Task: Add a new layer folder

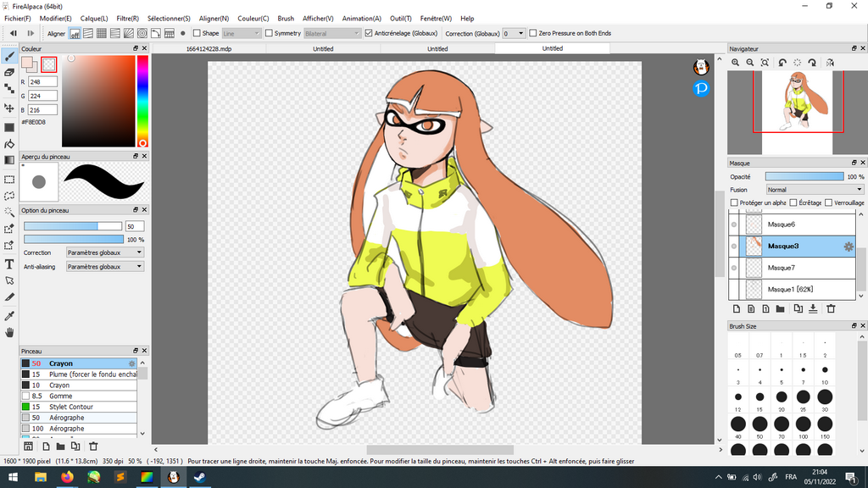Action: [780, 308]
